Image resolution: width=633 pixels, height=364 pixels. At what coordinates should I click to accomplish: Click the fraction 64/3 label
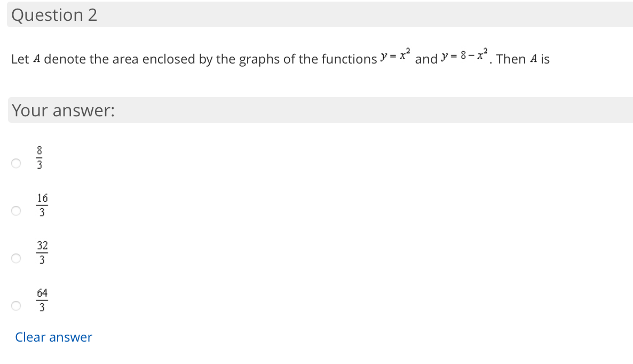[x=42, y=299]
